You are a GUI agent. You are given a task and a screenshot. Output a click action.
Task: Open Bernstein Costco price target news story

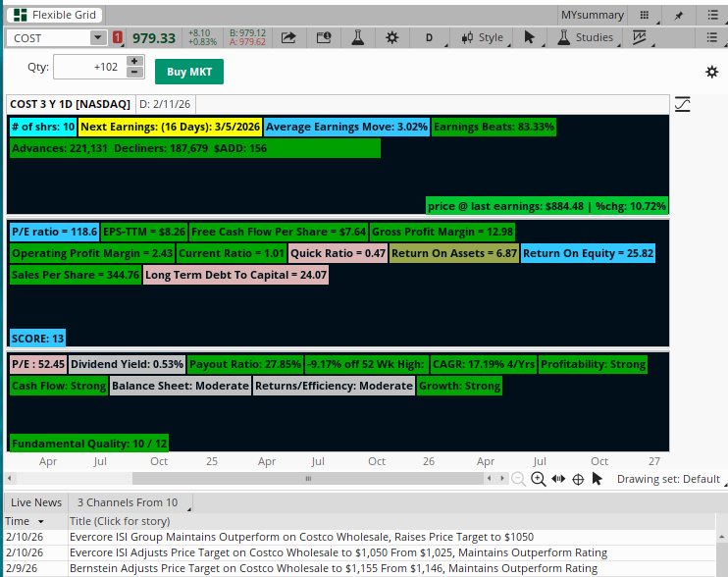click(333, 568)
